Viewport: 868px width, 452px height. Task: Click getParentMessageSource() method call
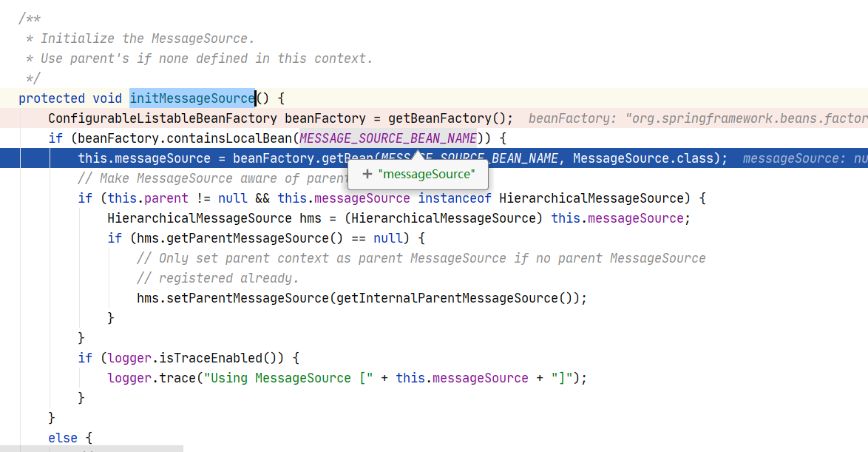pos(254,238)
